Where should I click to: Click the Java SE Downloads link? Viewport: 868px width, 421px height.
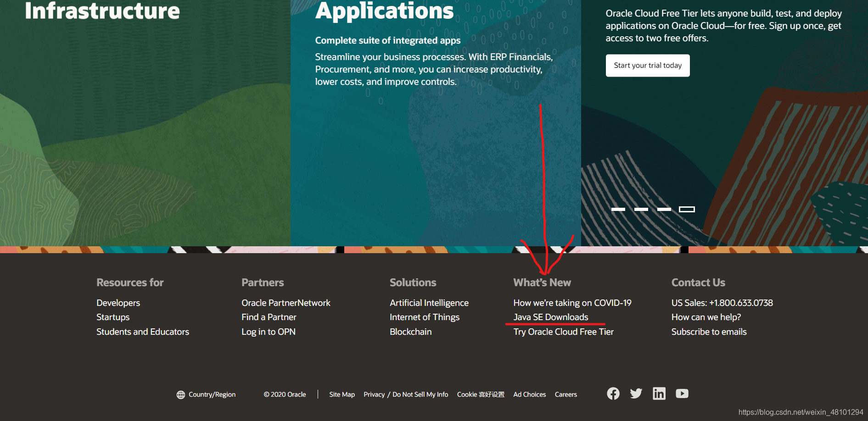point(551,317)
